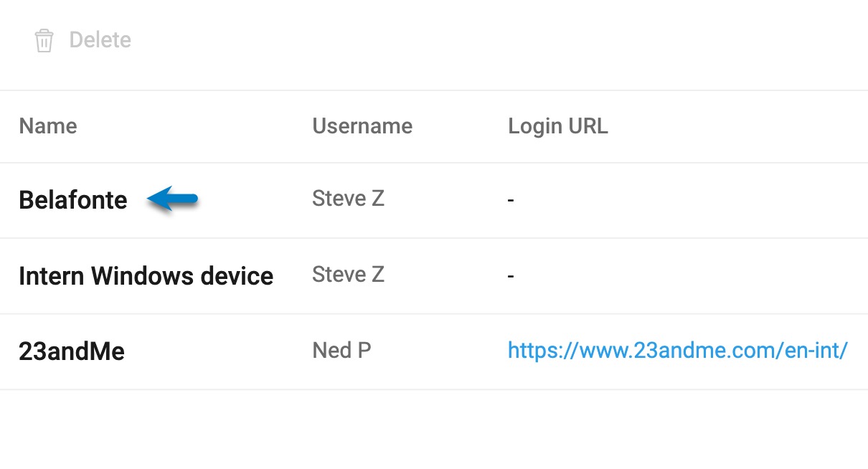The width and height of the screenshot is (868, 469).
Task: Select the whole Belafonte table row
Action: [x=434, y=201]
